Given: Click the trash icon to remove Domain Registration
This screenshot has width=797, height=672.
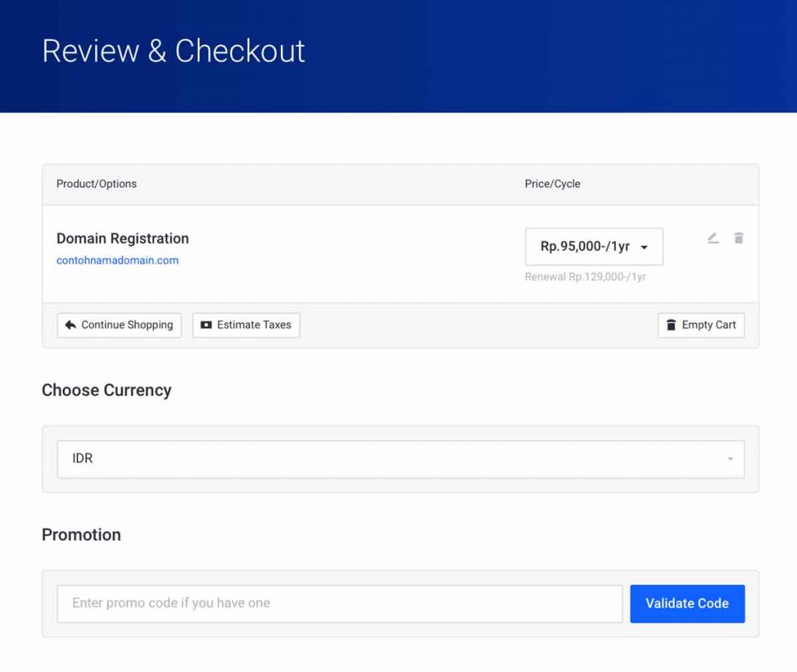Looking at the screenshot, I should [739, 238].
